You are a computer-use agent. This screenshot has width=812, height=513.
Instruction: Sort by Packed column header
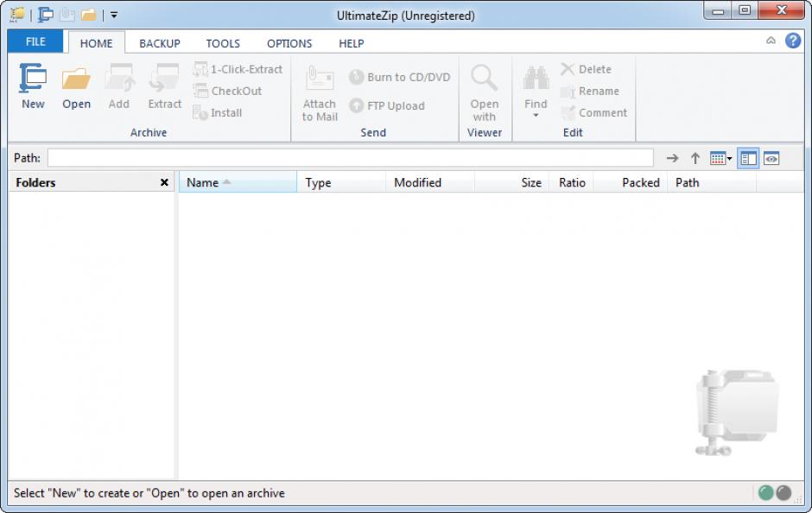[631, 182]
